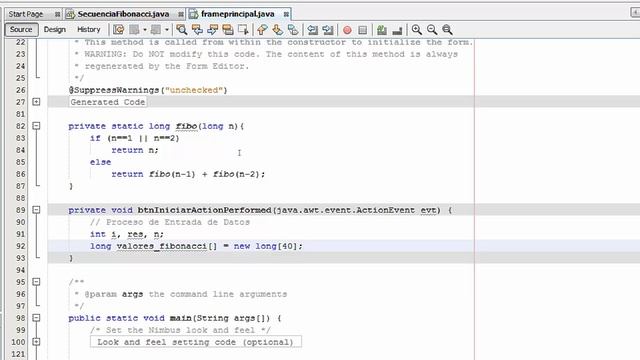Click the Last Edit location icon
Screen dimensions: 640x360
(118, 29)
